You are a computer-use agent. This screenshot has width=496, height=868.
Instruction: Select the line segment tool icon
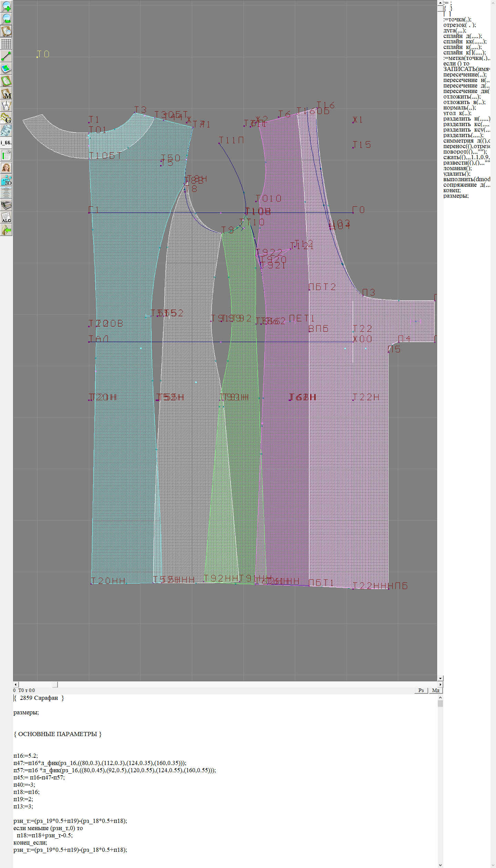point(6,56)
